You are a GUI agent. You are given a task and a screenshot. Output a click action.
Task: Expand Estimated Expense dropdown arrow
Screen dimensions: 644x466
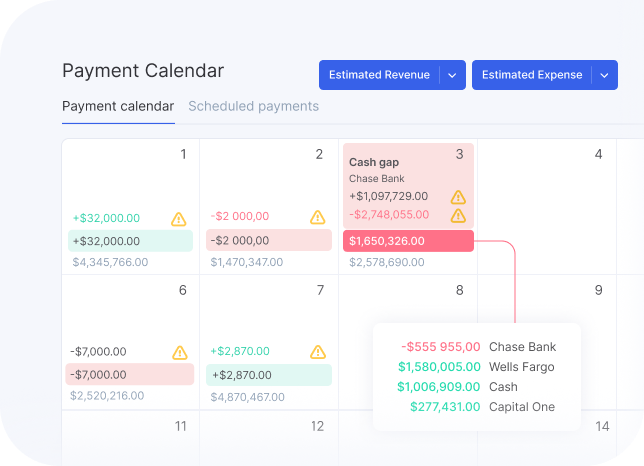click(604, 75)
